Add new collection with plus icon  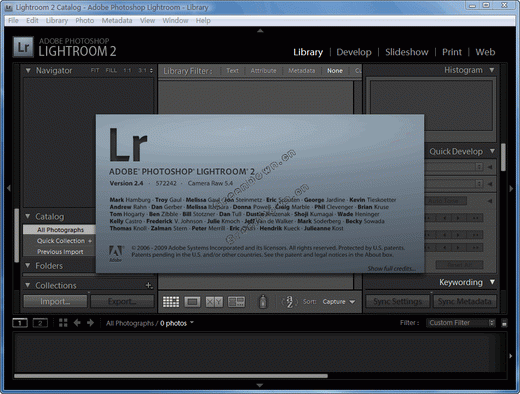149,285
